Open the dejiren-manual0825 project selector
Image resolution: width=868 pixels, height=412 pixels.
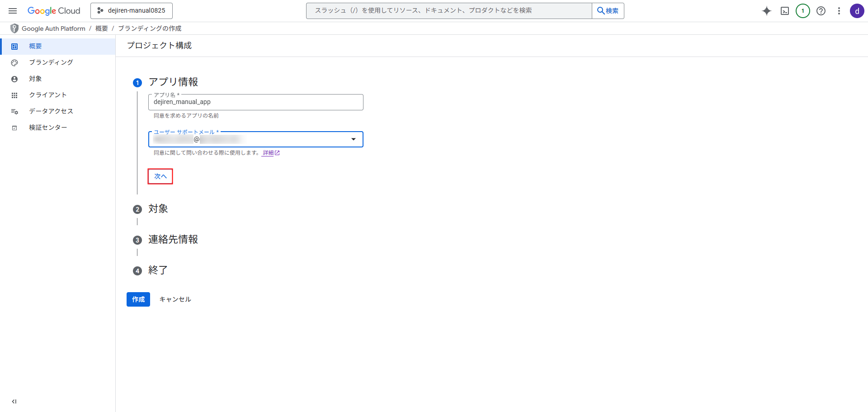click(131, 11)
